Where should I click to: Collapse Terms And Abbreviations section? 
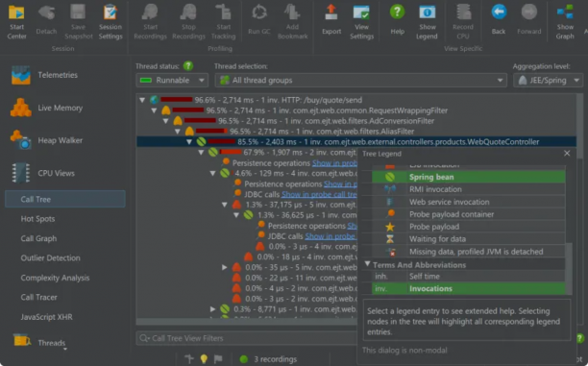367,264
